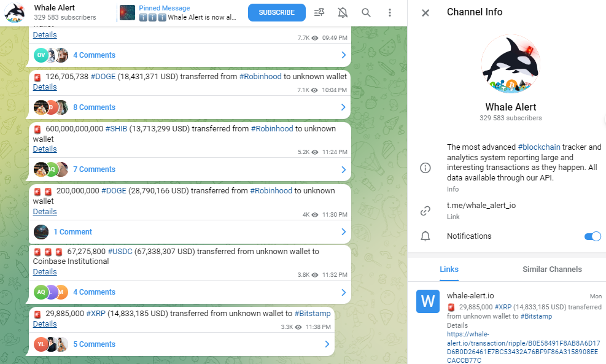Select the Links tab

pos(449,269)
